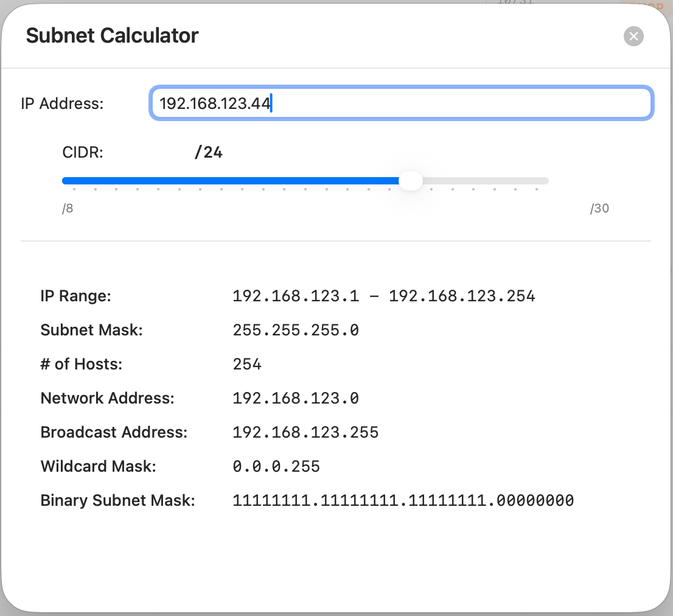Click the IP Address label
This screenshot has height=616, width=673.
pos(62,103)
